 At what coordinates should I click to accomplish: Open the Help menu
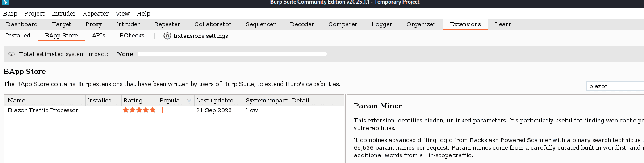point(143,14)
